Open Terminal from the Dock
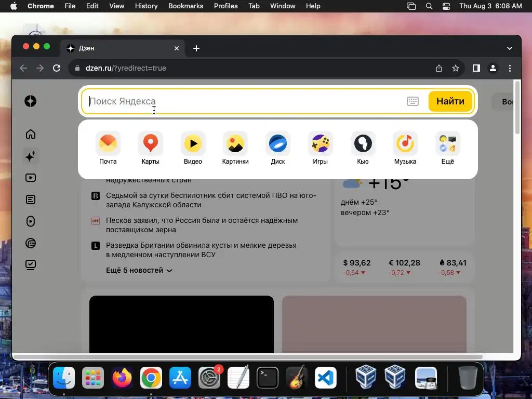Image resolution: width=532 pixels, height=399 pixels. click(268, 378)
